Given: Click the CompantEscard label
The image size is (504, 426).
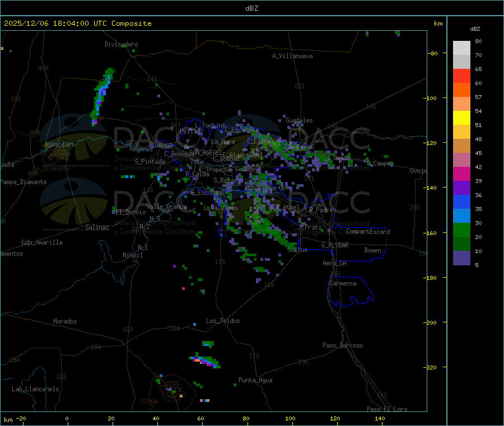Looking at the screenshot, I should tap(368, 232).
